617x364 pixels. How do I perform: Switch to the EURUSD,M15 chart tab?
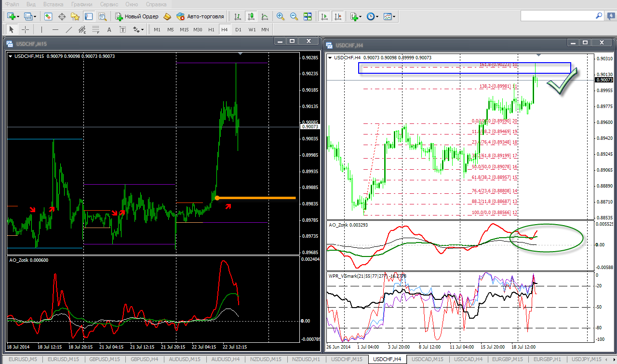[x=62, y=359]
